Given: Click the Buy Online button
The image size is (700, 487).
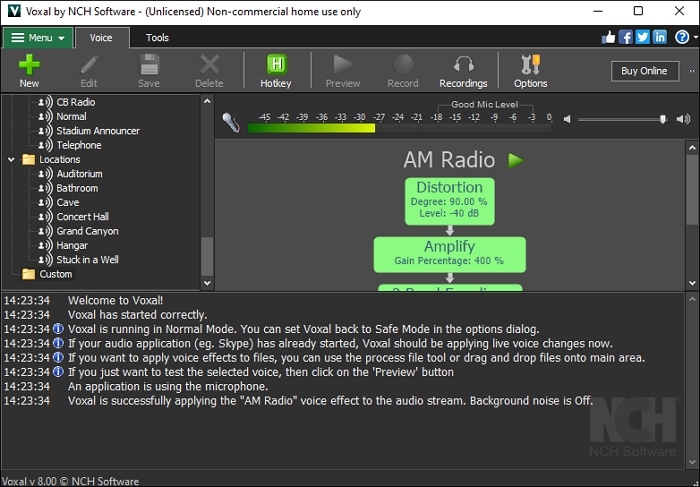Looking at the screenshot, I should point(644,71).
